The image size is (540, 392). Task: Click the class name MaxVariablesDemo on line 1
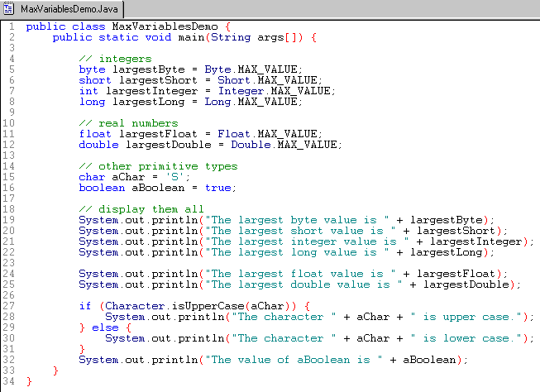165,26
